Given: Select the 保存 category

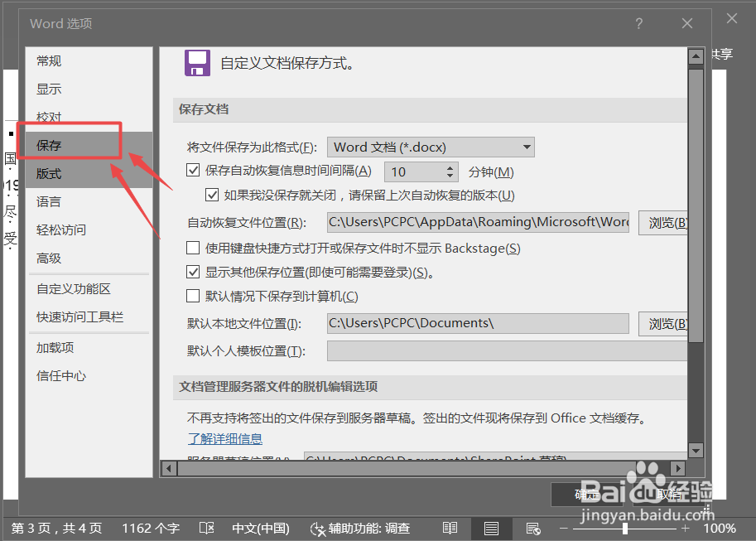Looking at the screenshot, I should tap(89, 145).
